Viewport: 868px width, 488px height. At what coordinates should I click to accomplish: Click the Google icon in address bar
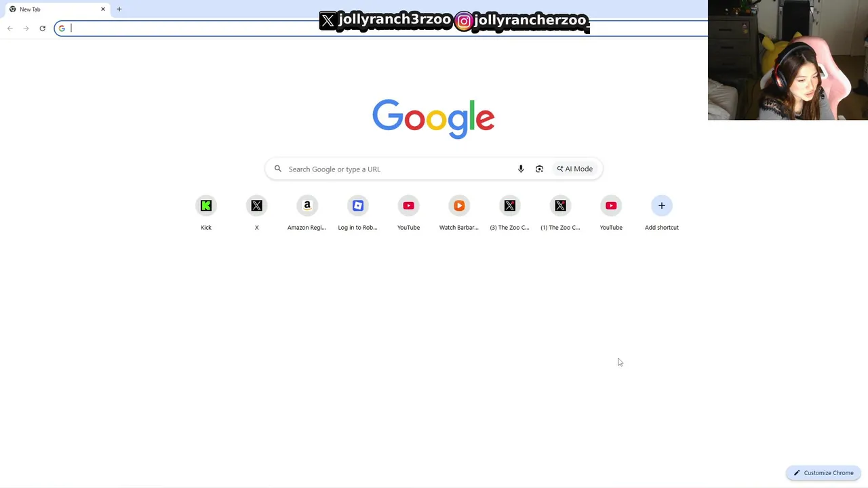(x=62, y=28)
